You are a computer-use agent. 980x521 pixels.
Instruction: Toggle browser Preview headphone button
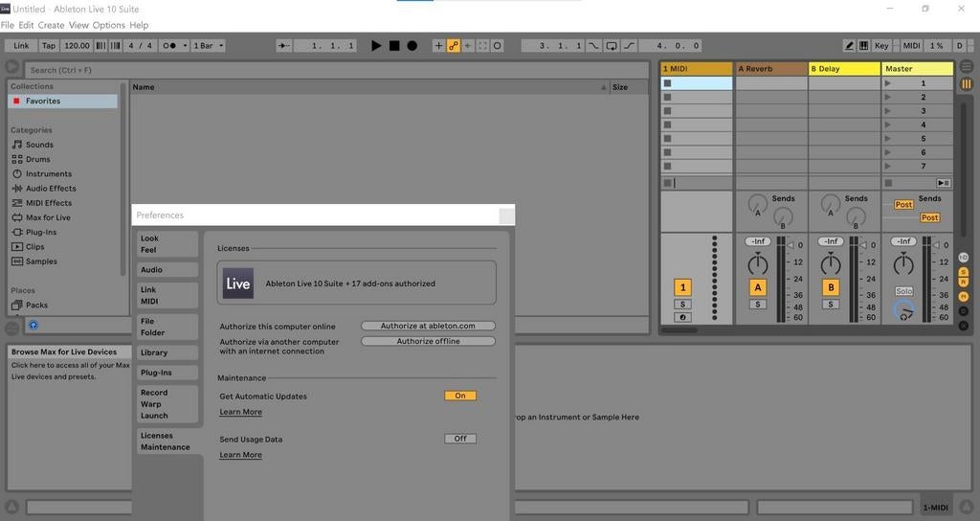point(33,326)
